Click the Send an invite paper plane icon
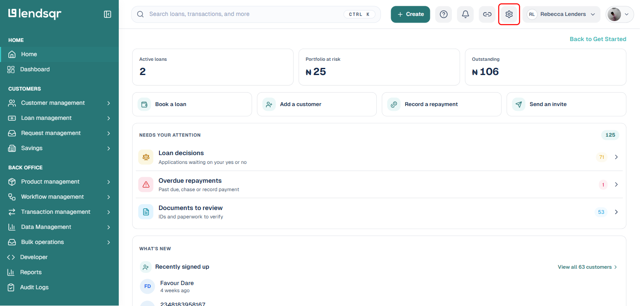The image size is (644, 306). coord(519,104)
